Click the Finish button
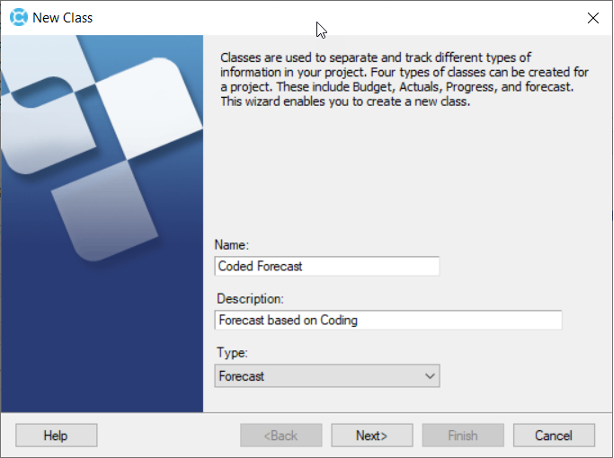Image resolution: width=614 pixels, height=458 pixels. point(463,435)
